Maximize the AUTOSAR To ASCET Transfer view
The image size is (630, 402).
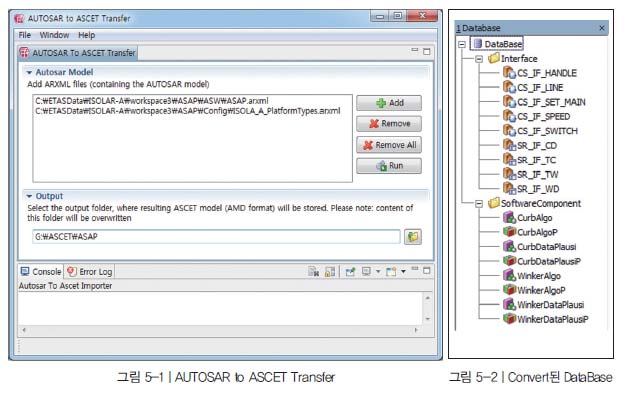click(x=427, y=51)
